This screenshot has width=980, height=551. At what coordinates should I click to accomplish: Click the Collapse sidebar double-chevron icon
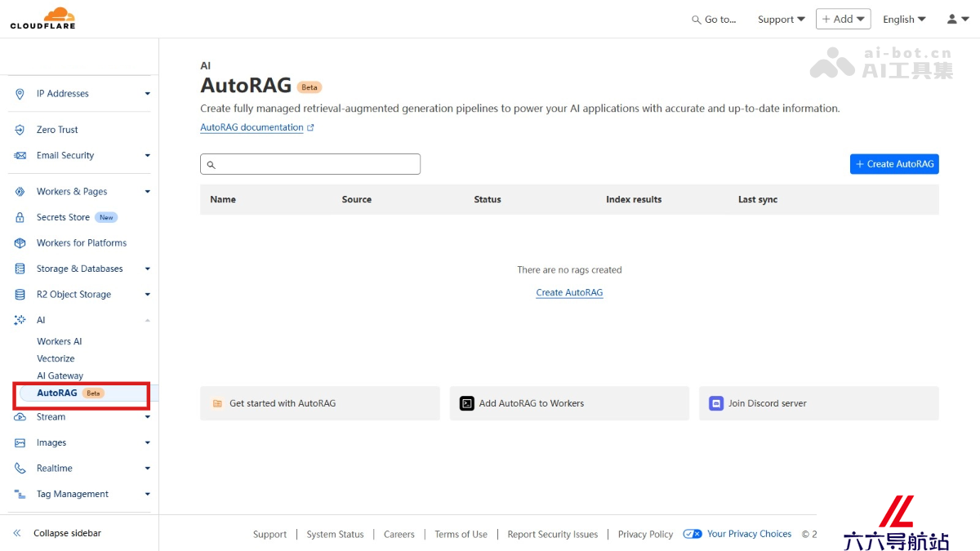coord(17,533)
